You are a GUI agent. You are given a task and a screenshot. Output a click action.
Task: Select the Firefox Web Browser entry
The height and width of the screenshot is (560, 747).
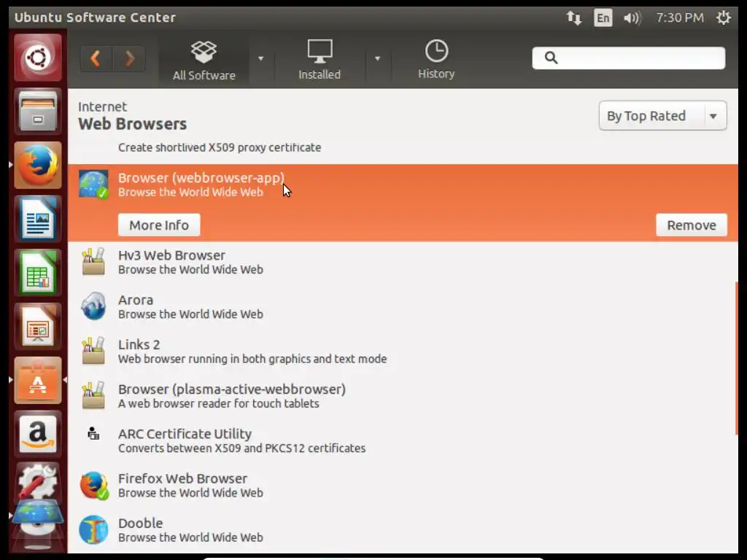403,485
